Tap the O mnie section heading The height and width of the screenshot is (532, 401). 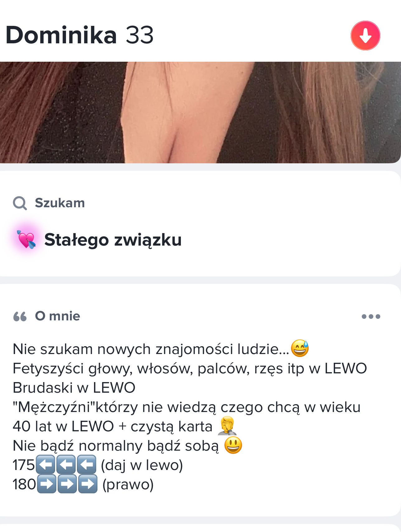pos(58,316)
